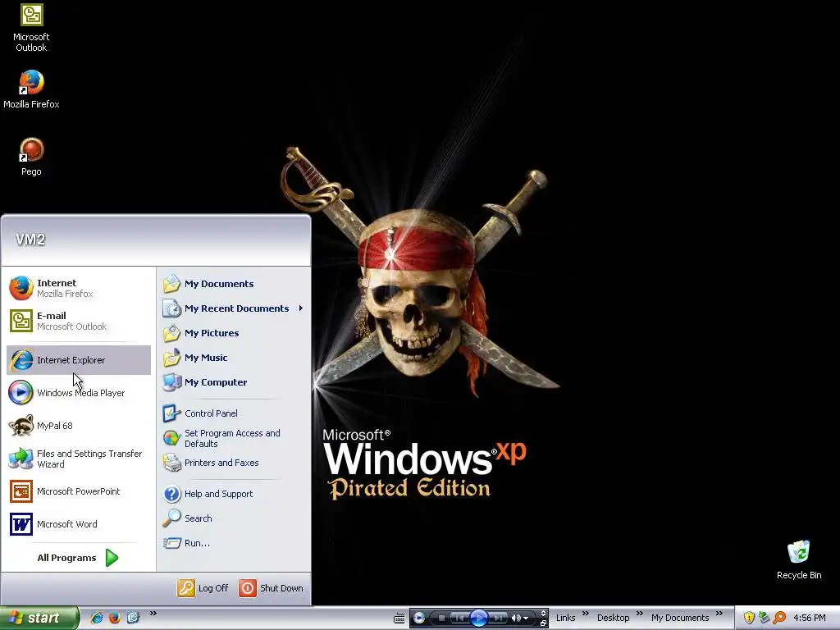Image resolution: width=840 pixels, height=630 pixels.
Task: Click the Log Off button
Action: point(203,588)
